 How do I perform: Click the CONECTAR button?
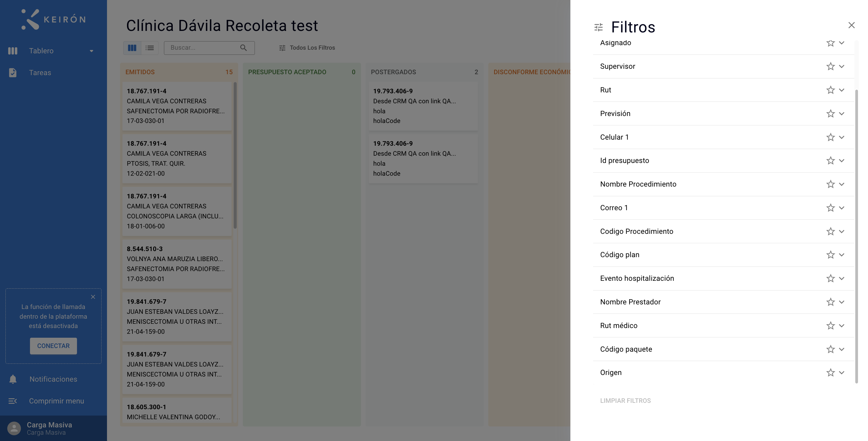(x=53, y=346)
